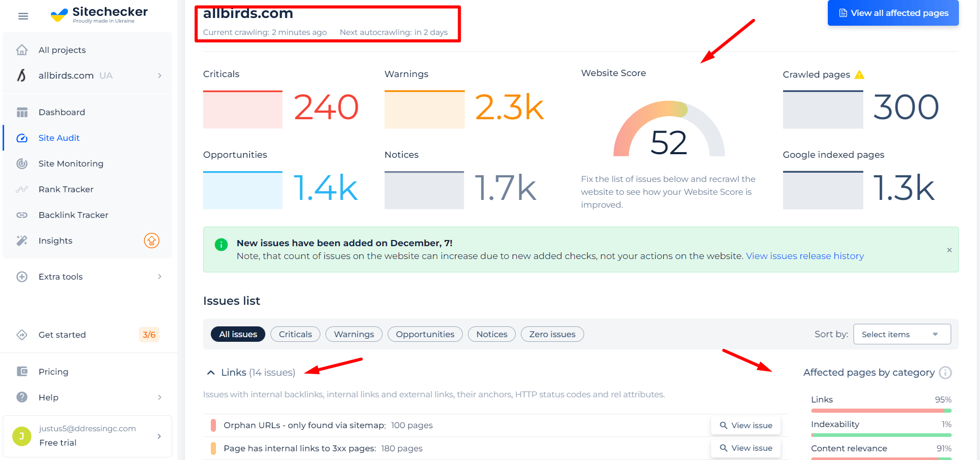Open the hamburger menu icon
980x460 pixels.
23,16
